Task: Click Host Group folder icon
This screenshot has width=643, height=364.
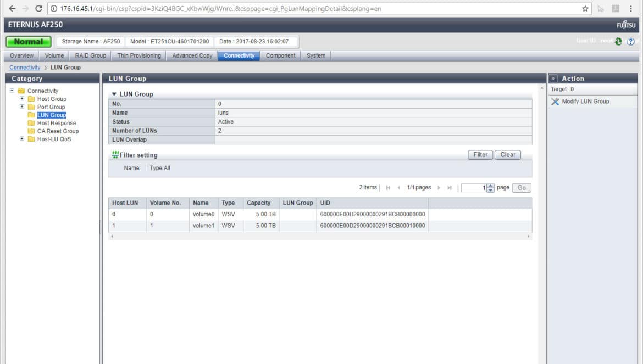Action: (31, 99)
